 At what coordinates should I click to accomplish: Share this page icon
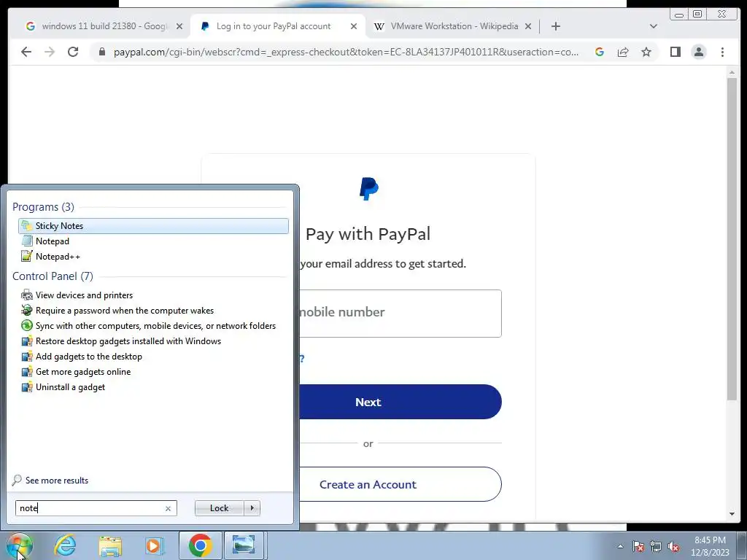tap(623, 52)
